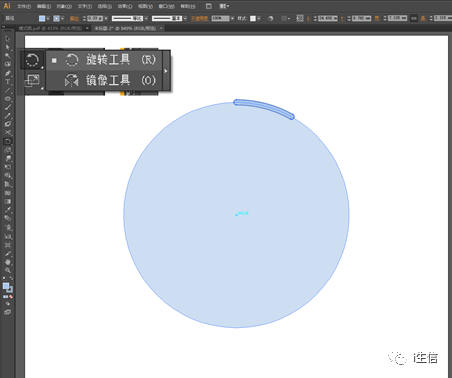Select the Paintbrush tool
This screenshot has width=452, height=378.
click(x=8, y=107)
